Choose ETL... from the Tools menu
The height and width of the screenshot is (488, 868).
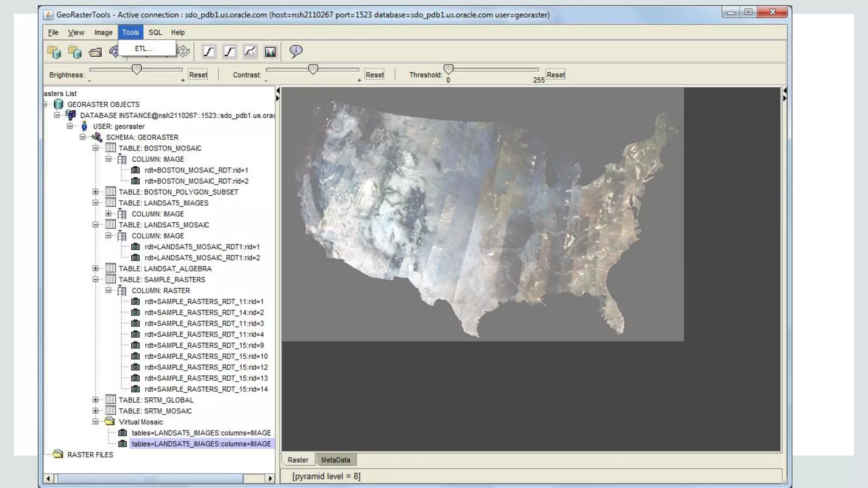coord(143,49)
